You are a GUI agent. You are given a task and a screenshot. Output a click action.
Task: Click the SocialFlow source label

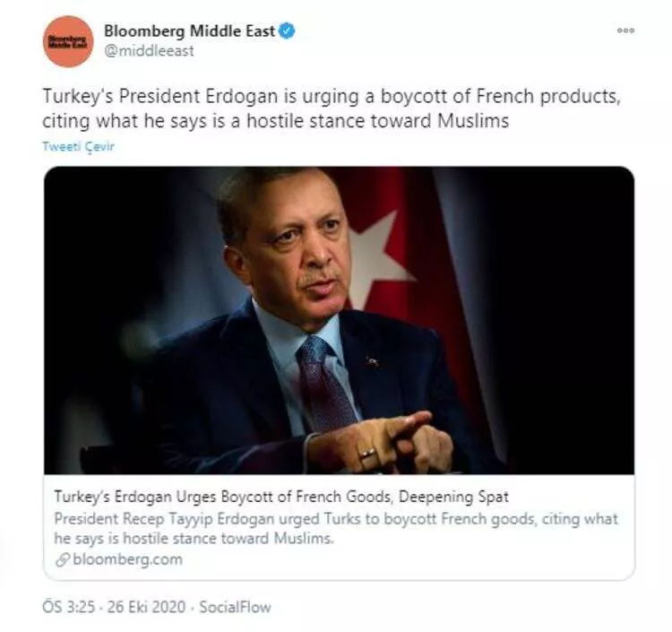pyautogui.click(x=235, y=607)
